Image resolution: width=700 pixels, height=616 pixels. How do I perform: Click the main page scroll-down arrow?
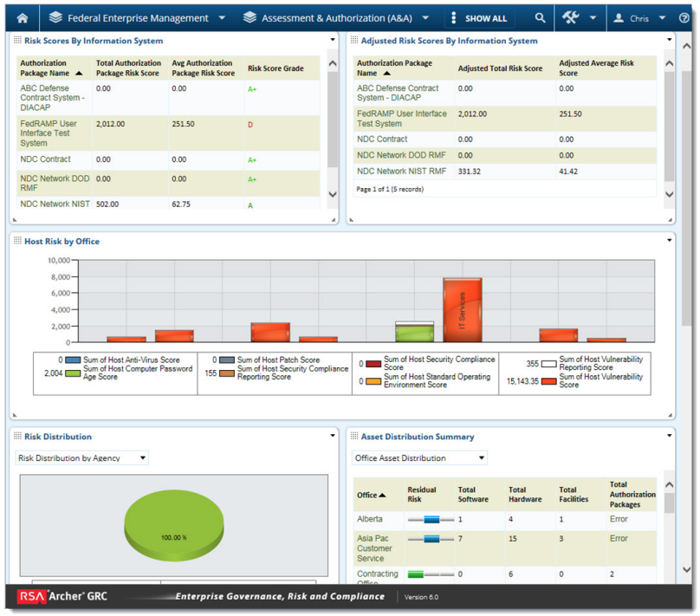(x=687, y=569)
